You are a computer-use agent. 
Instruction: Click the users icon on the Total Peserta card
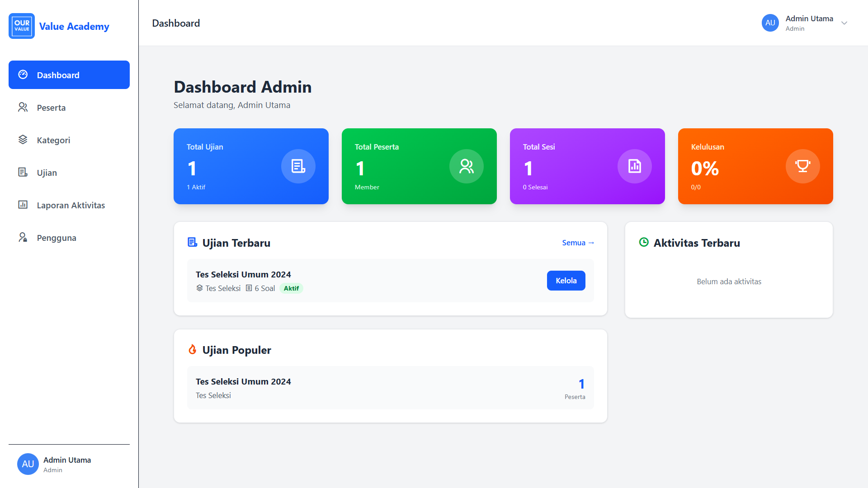coord(466,166)
